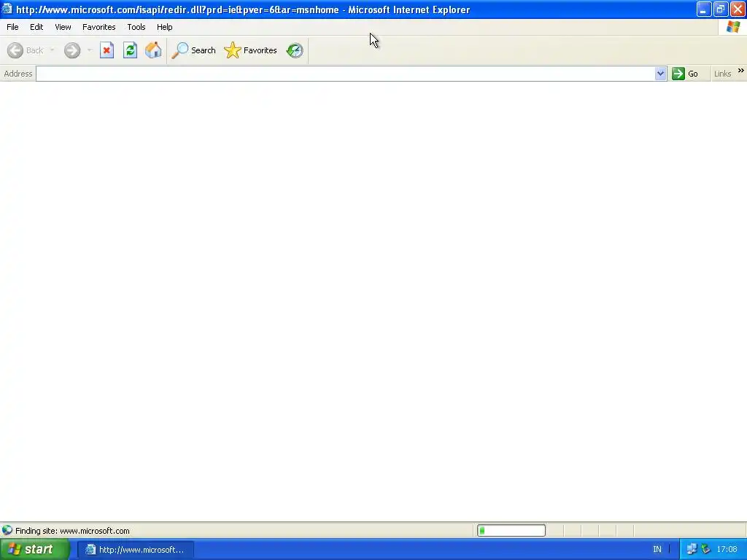
Task: Click 'Finding site: www.microsoft.com' status text
Action: click(72, 531)
